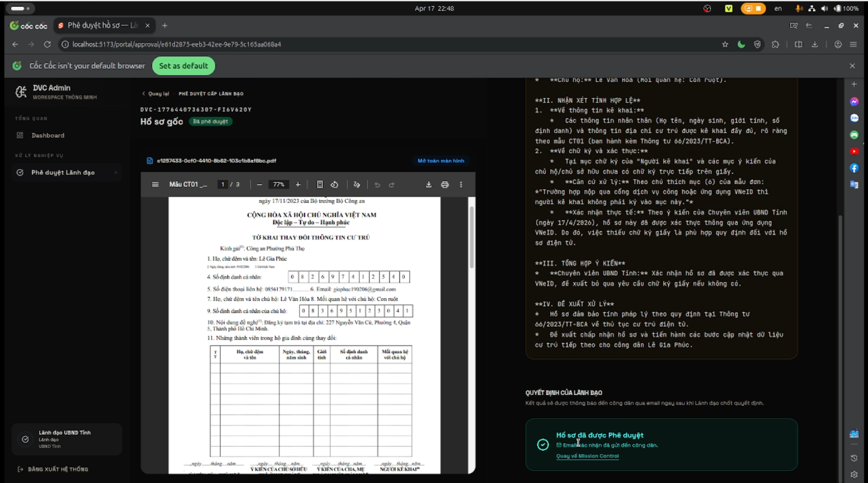
Task: Print the PDF document
Action: pos(445,185)
